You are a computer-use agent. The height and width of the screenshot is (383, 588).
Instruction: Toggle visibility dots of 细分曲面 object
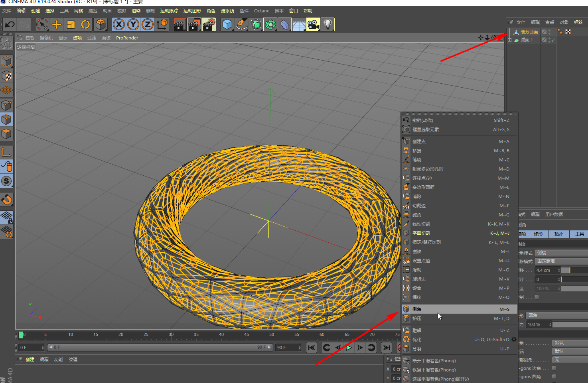point(550,31)
